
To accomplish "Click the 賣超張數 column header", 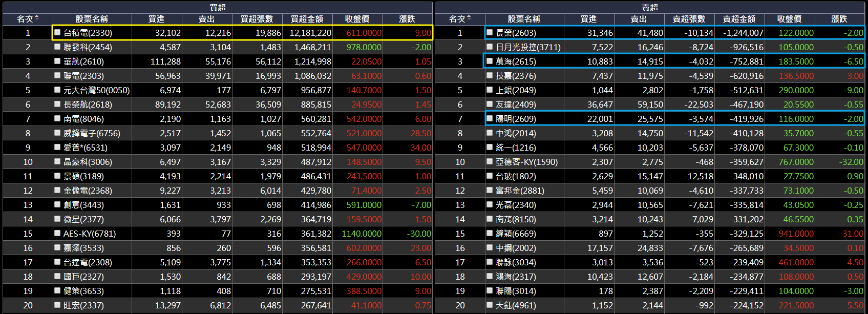I will click(x=689, y=19).
